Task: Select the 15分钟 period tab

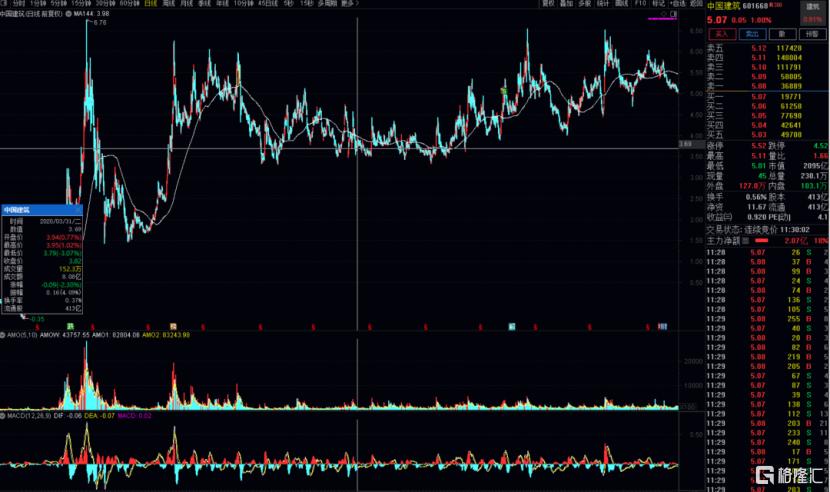Action: coord(81,3)
